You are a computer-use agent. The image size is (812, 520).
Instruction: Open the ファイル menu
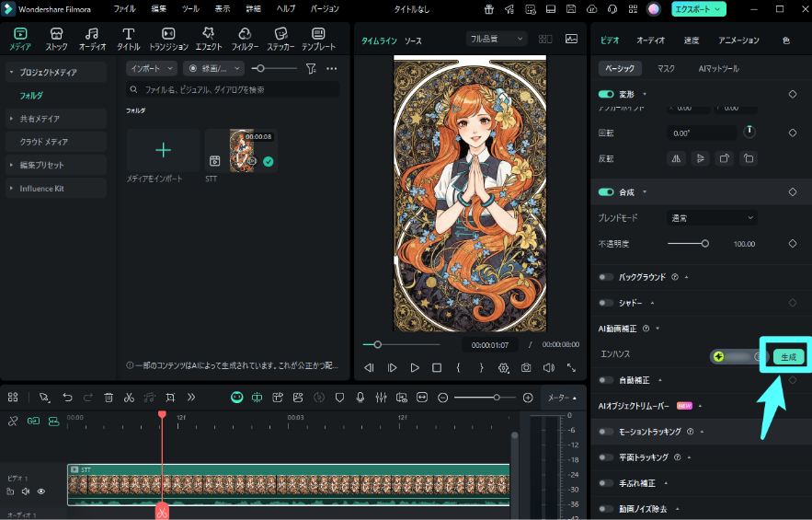pos(124,8)
